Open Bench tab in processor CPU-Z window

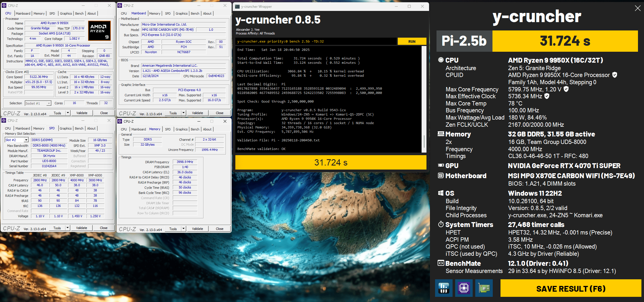[79, 14]
